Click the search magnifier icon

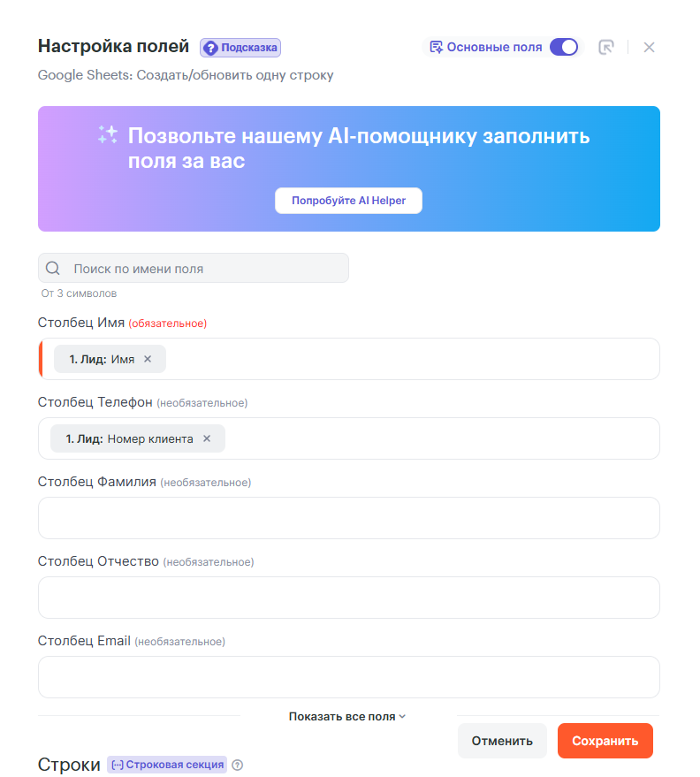(53, 269)
